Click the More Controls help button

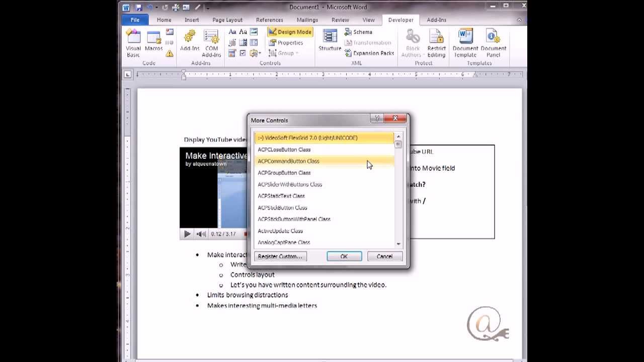[377, 119]
